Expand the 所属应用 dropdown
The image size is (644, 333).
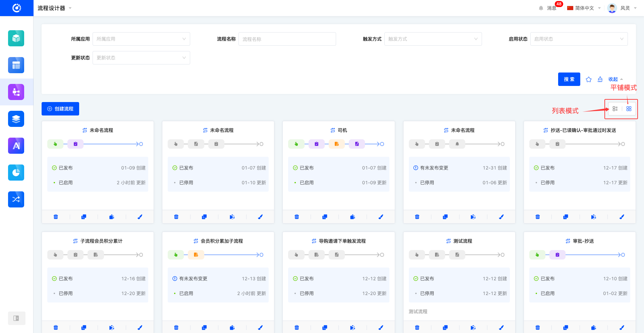[x=141, y=39]
